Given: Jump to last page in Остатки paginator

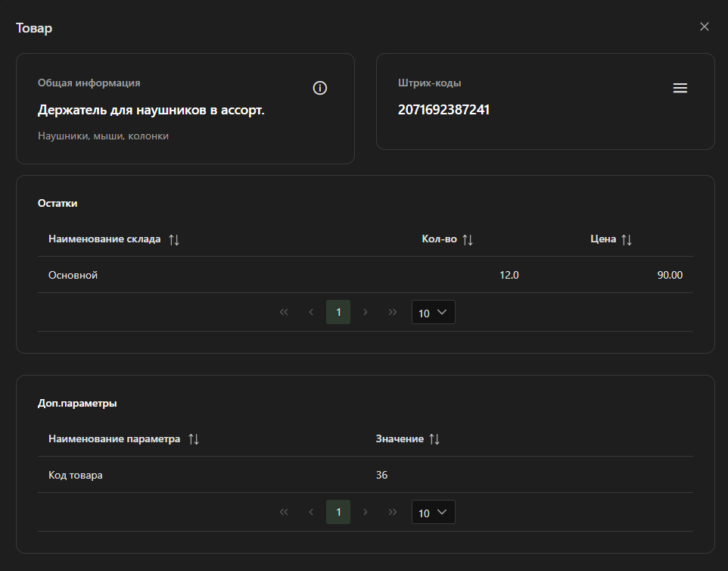Looking at the screenshot, I should click(393, 312).
